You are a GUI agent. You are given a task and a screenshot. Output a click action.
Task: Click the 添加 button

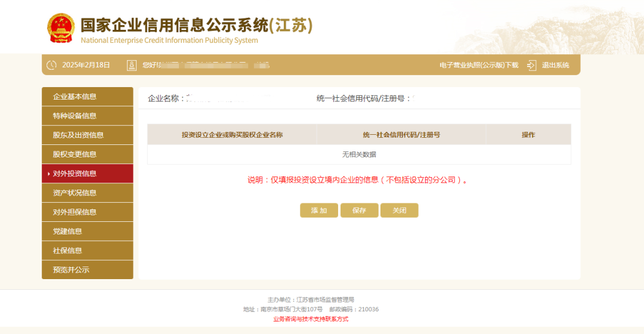pyautogui.click(x=319, y=211)
